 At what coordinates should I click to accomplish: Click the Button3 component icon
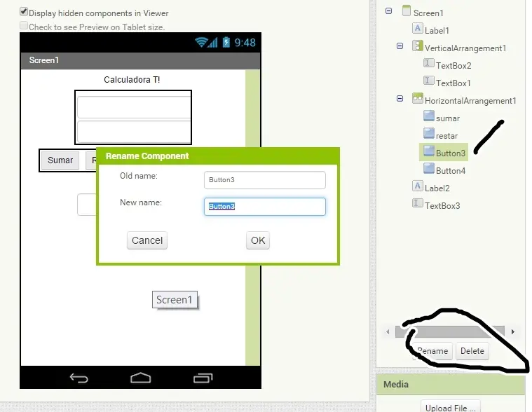tap(429, 151)
